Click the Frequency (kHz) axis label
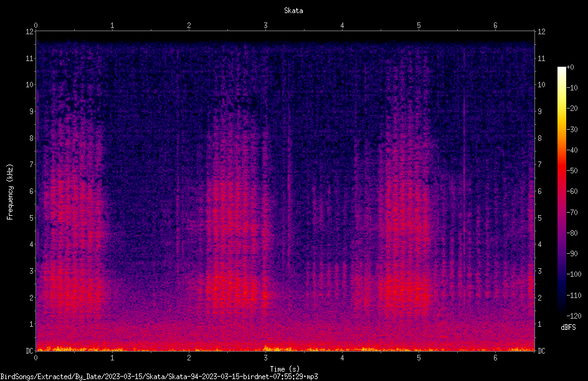Screen dimensions: 588x381 click(x=10, y=192)
